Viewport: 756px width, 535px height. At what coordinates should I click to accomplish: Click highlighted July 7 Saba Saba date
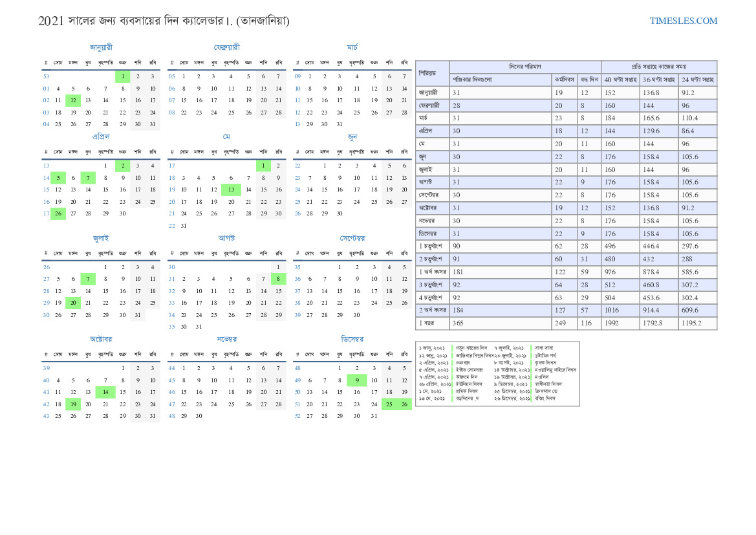(x=88, y=279)
